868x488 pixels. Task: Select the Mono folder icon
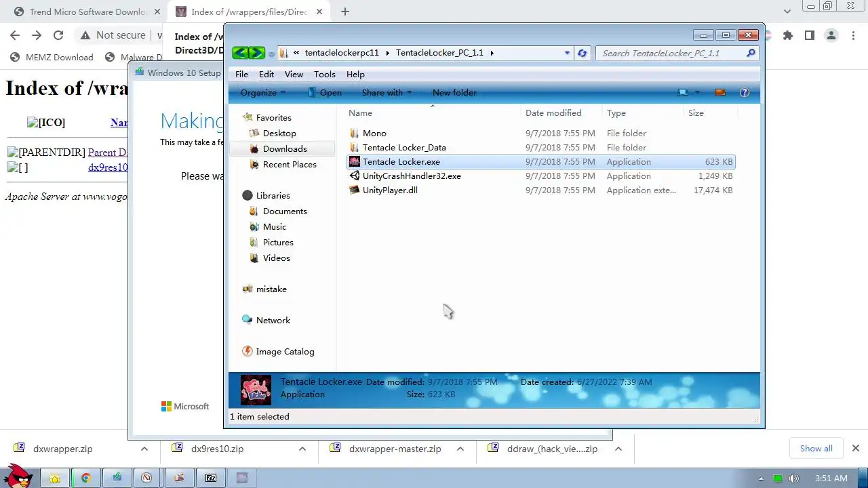(354, 134)
